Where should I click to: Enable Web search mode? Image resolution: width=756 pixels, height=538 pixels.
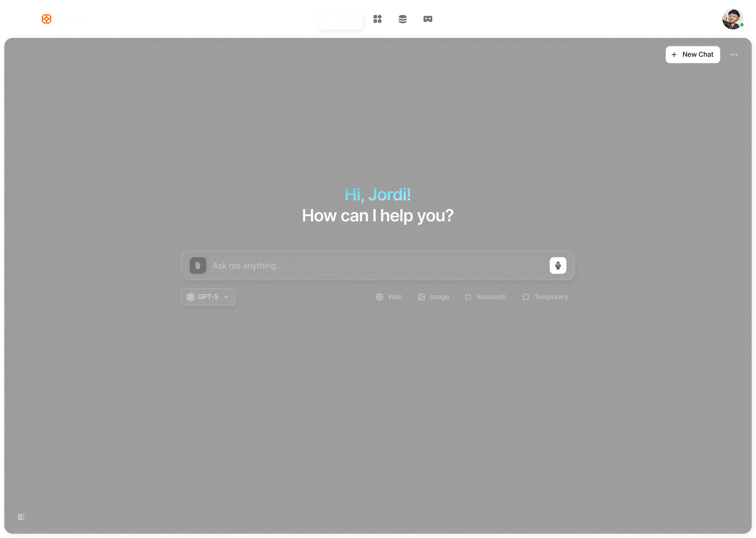click(x=390, y=297)
